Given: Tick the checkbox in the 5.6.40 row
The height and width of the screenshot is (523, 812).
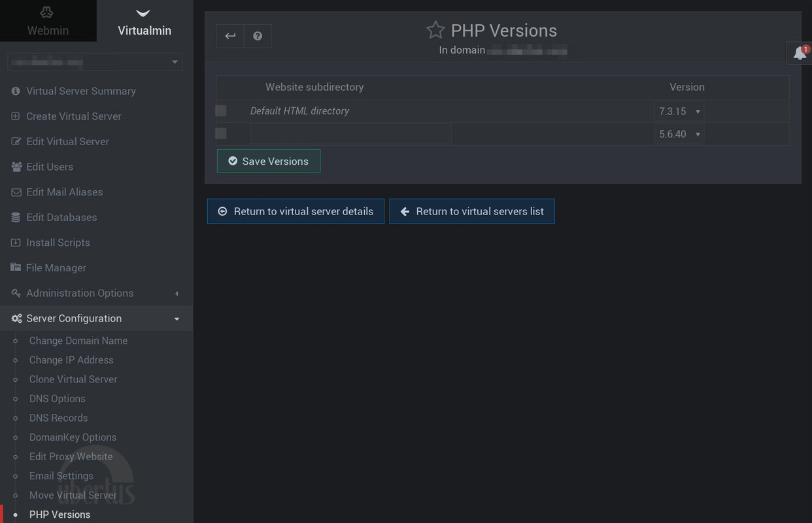Looking at the screenshot, I should pyautogui.click(x=221, y=133).
